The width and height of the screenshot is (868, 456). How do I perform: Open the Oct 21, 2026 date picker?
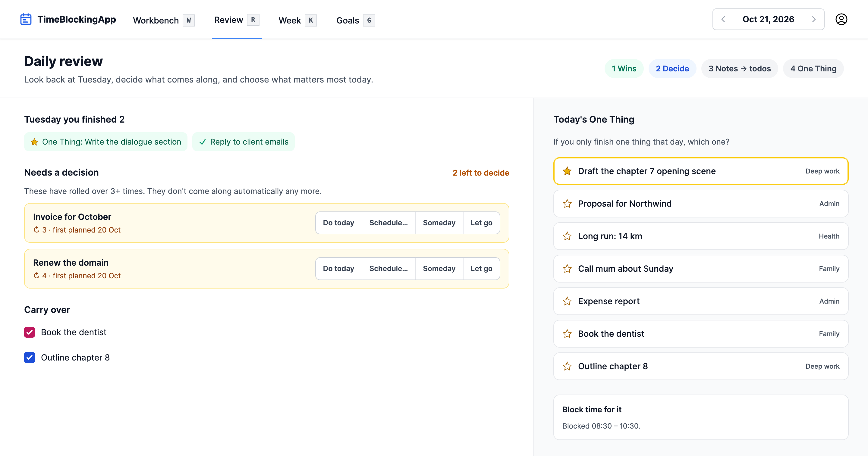click(x=768, y=19)
